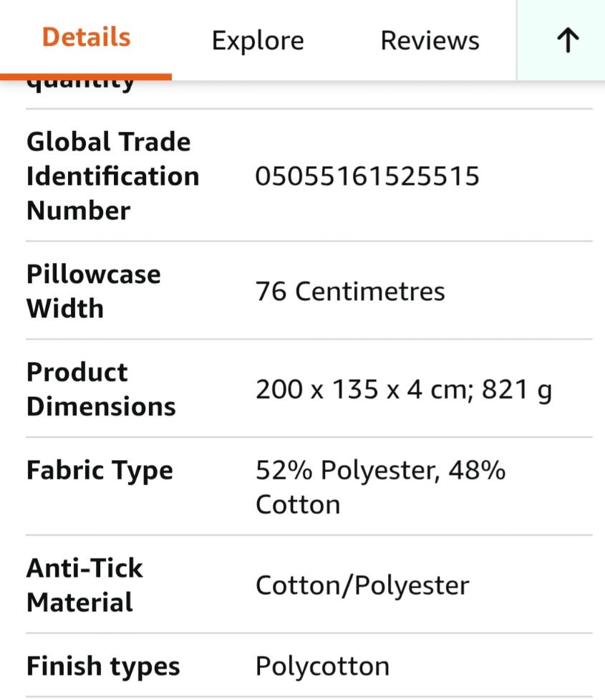Go to the Reviews tab
The width and height of the screenshot is (605, 700).
point(430,41)
